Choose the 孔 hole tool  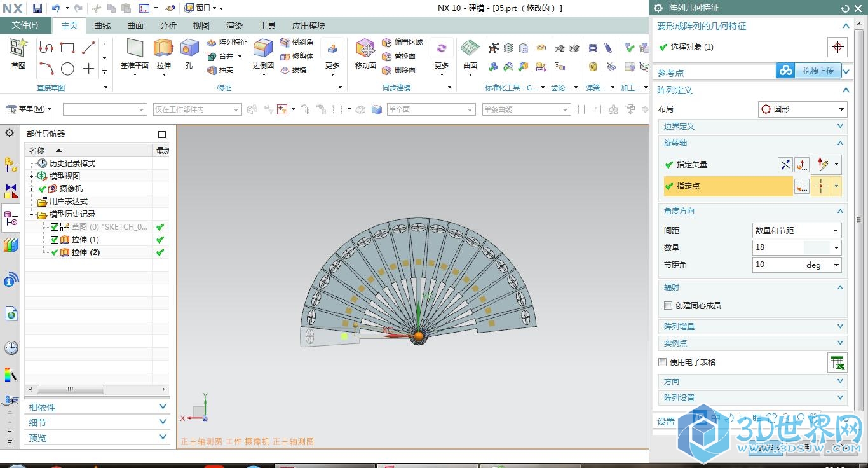click(189, 54)
